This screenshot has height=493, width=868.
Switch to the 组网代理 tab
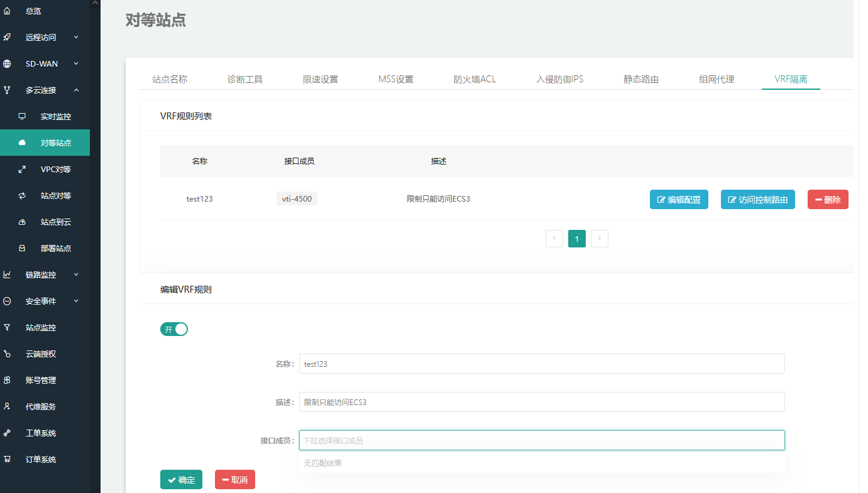click(x=717, y=79)
